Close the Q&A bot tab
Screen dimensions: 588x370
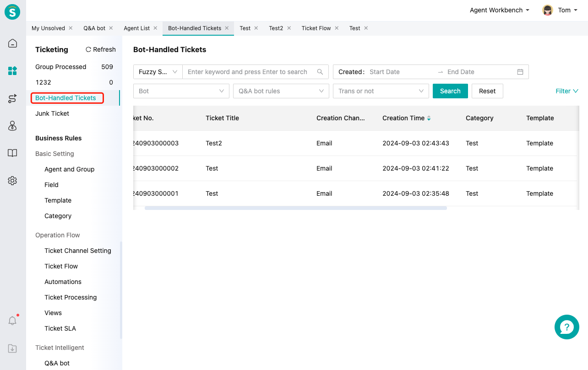tap(111, 28)
